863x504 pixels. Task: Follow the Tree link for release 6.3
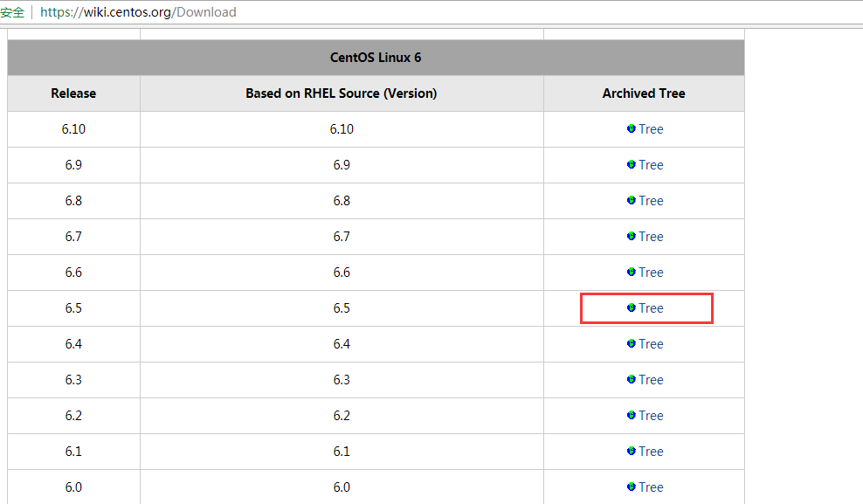click(651, 380)
